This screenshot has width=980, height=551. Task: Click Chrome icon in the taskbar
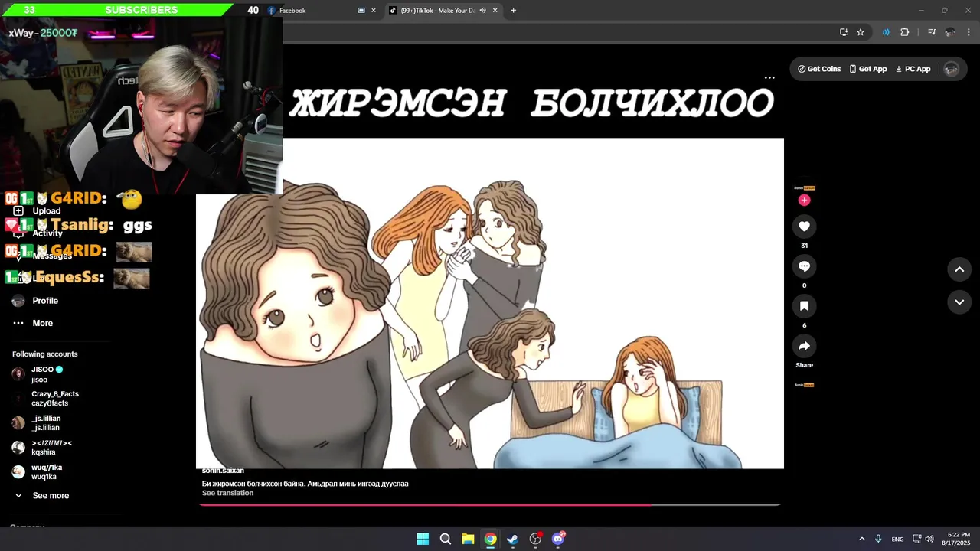click(490, 539)
